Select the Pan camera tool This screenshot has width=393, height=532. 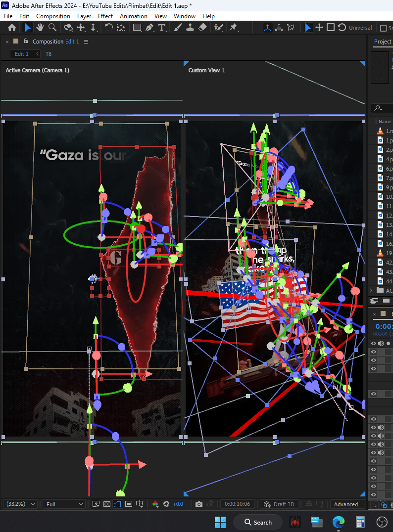point(81,28)
